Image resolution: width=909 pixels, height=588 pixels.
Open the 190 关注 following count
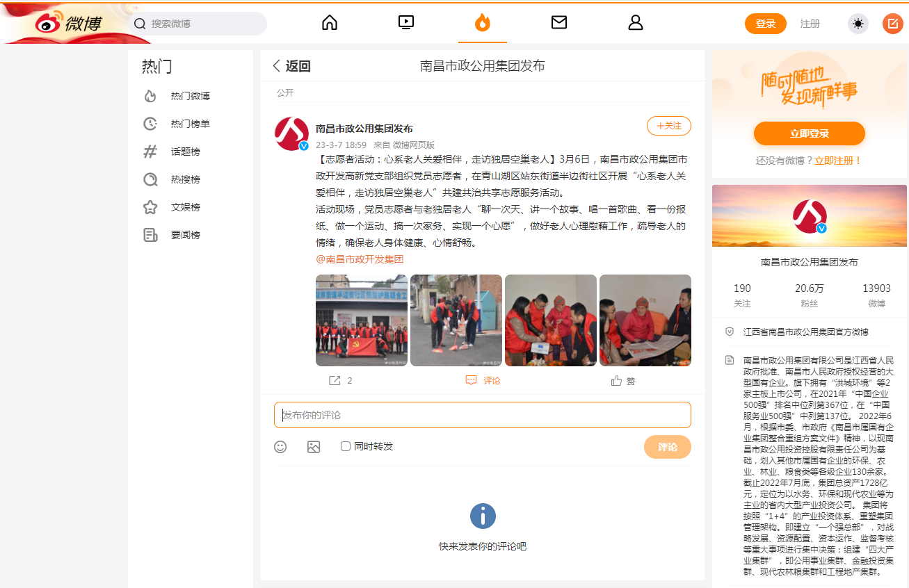742,295
